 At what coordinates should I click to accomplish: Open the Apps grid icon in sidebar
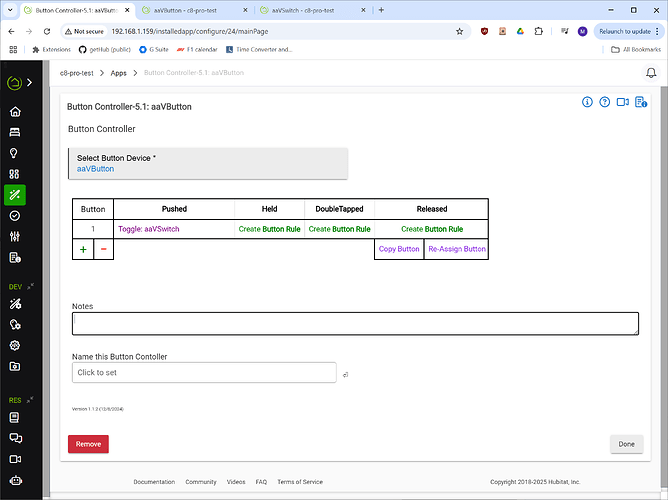coord(14,174)
